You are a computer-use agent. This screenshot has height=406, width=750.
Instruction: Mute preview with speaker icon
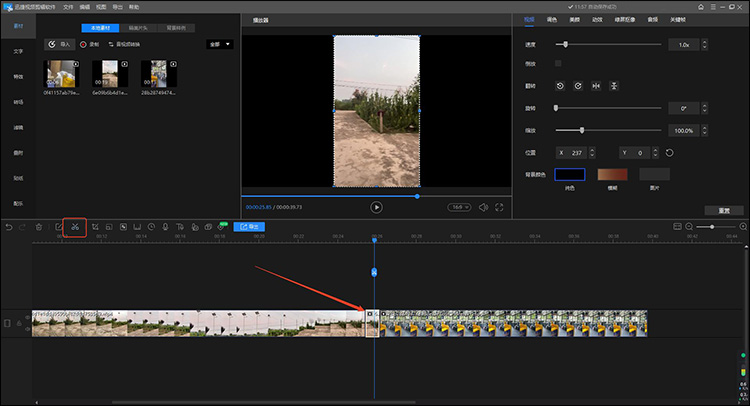pyautogui.click(x=484, y=207)
